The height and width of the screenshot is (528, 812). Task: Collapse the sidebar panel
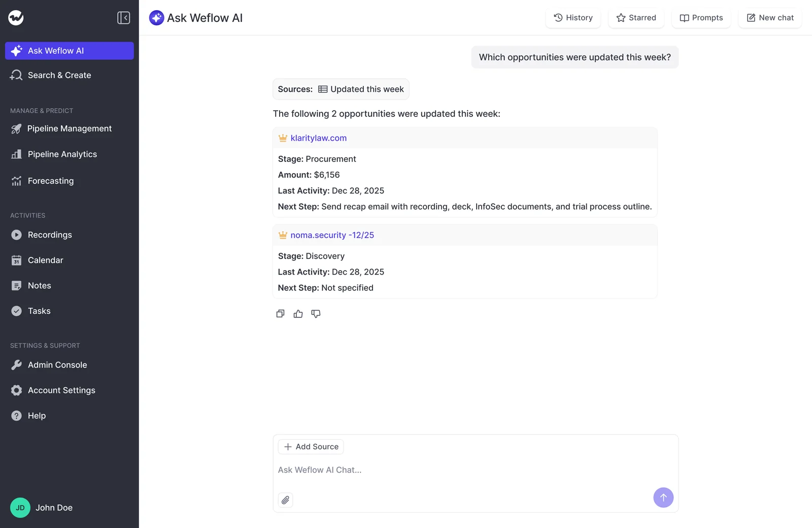click(x=123, y=18)
